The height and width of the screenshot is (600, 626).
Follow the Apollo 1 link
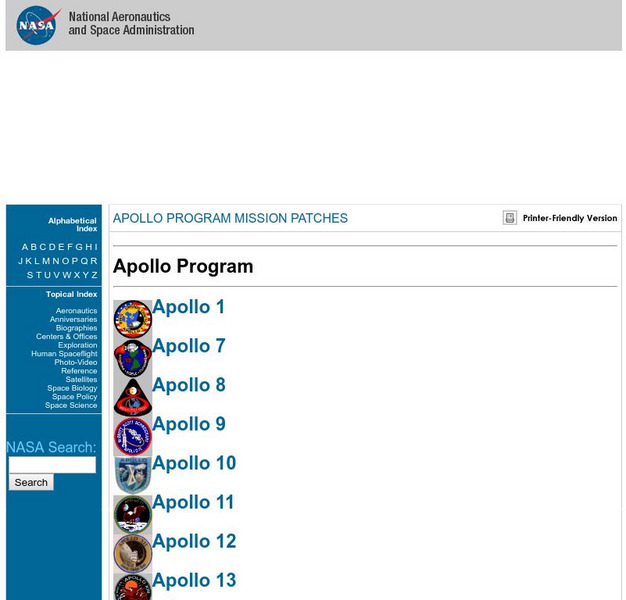tap(188, 307)
